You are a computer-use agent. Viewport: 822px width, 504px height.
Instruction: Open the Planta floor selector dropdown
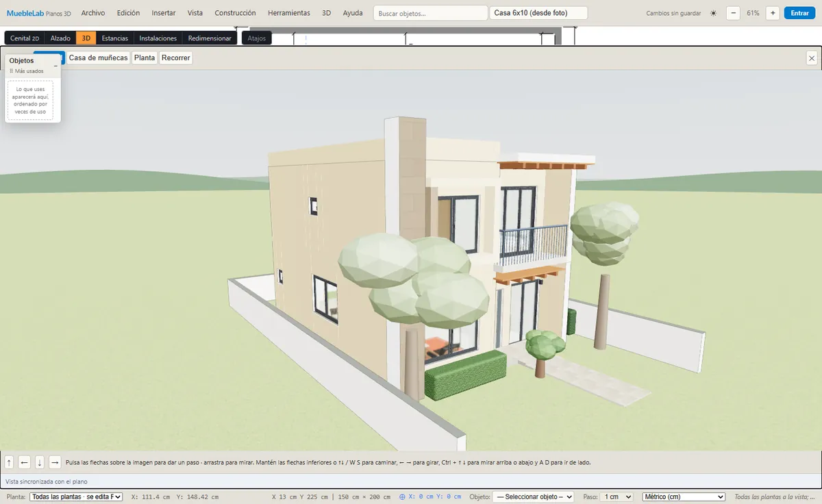click(x=76, y=497)
